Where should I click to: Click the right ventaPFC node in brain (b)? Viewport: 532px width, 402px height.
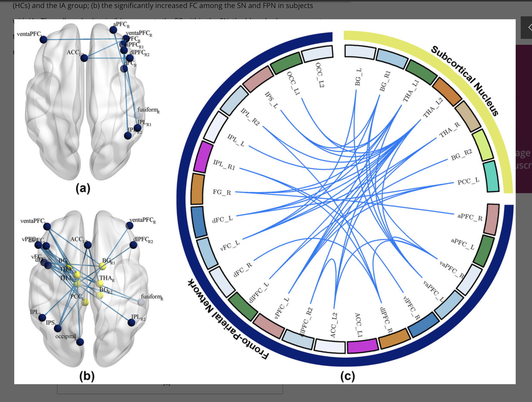point(129,226)
